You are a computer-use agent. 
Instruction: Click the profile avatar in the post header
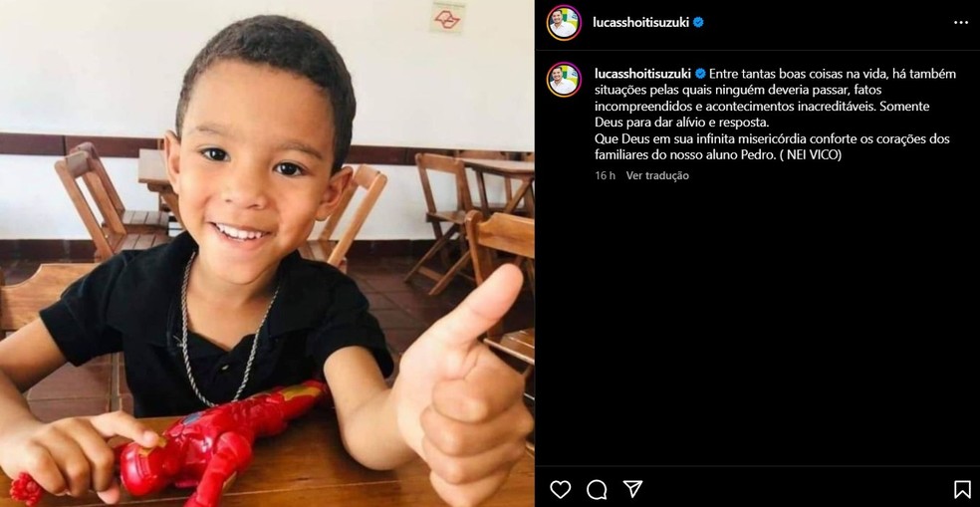tap(564, 23)
